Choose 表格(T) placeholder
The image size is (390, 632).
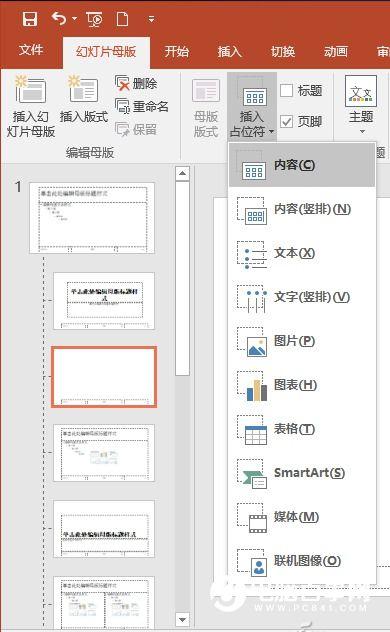302,429
